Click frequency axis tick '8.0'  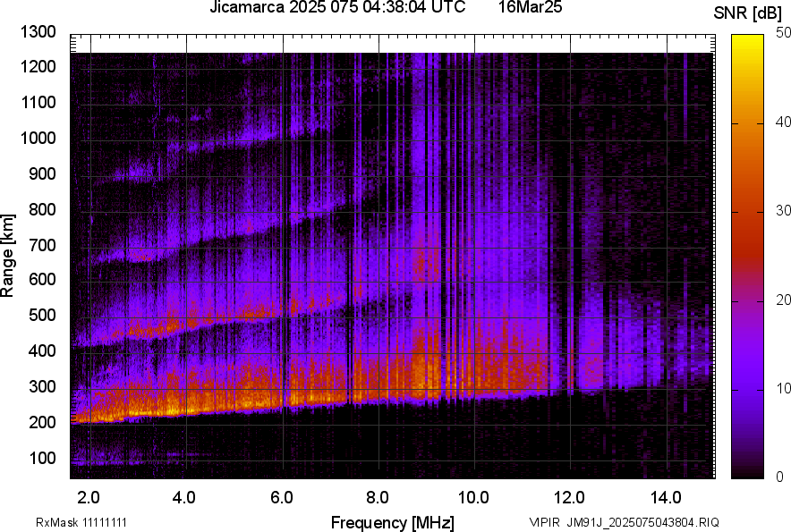point(377,498)
